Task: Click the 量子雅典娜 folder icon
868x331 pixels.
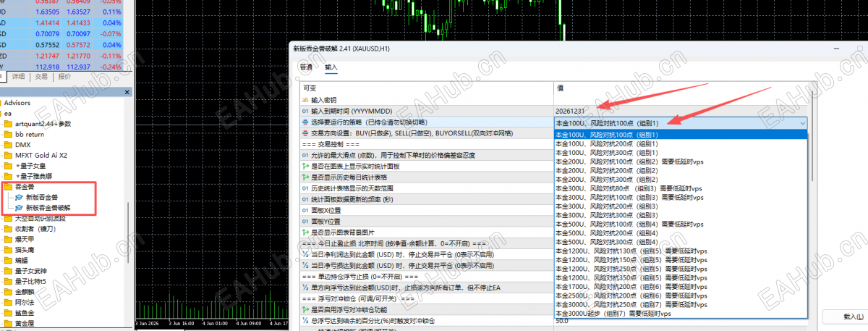Action: [7, 176]
